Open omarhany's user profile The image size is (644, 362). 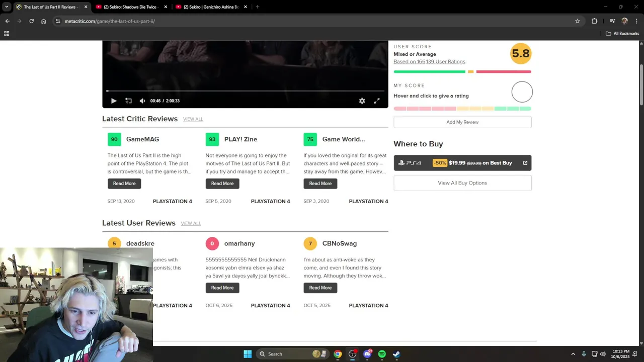pos(239,243)
